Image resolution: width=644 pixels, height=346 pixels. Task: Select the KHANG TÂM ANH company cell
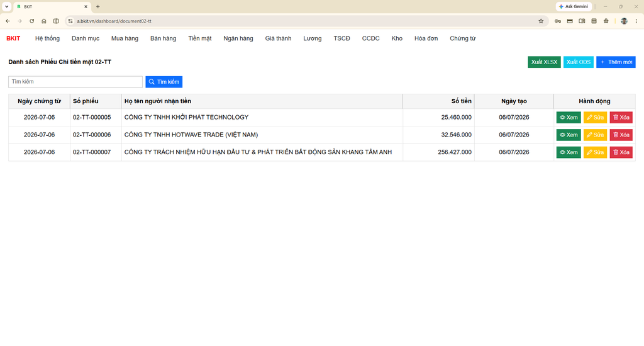[x=262, y=152]
